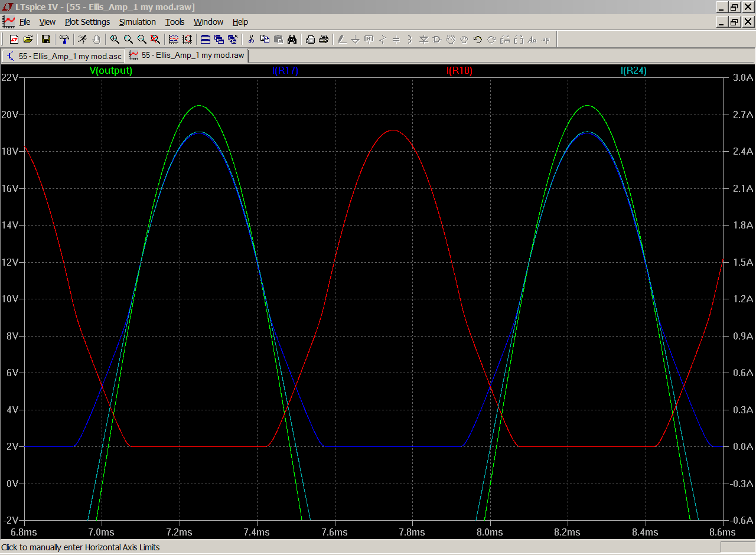Image resolution: width=756 pixels, height=555 pixels.
Task: Click the 12V left axis label
Action: (x=11, y=262)
